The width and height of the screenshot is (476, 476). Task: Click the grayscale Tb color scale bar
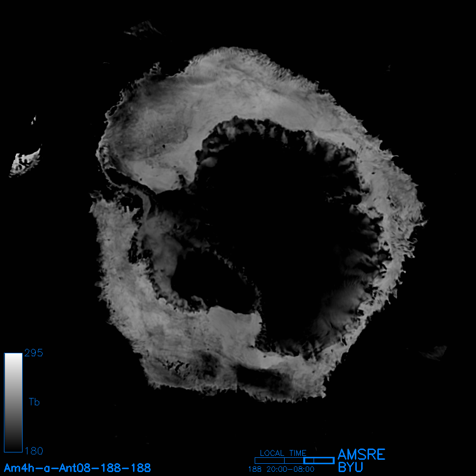(x=13, y=402)
